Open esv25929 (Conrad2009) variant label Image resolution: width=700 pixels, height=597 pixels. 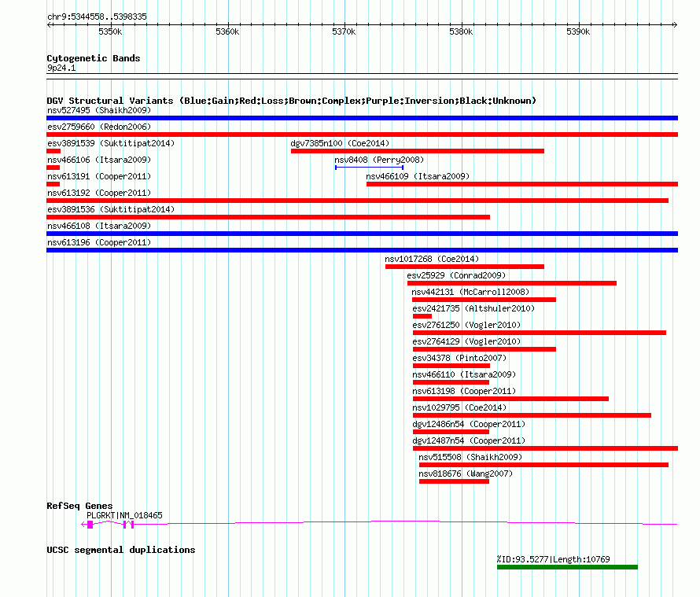tap(456, 275)
